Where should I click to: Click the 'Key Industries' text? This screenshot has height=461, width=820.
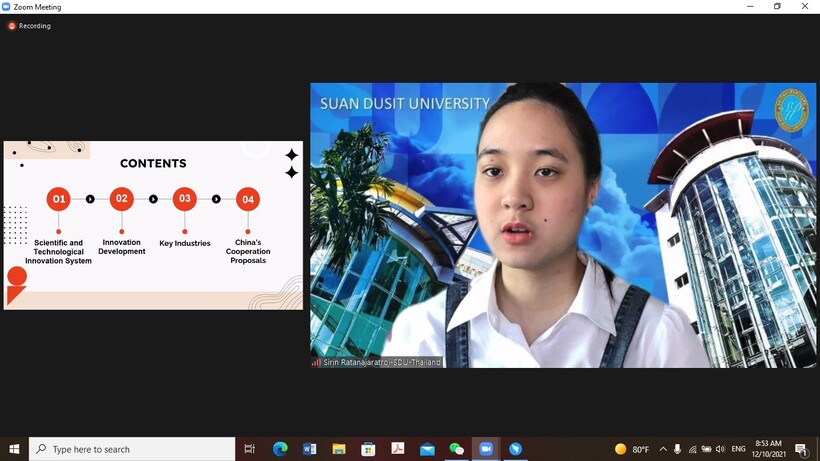tap(185, 243)
